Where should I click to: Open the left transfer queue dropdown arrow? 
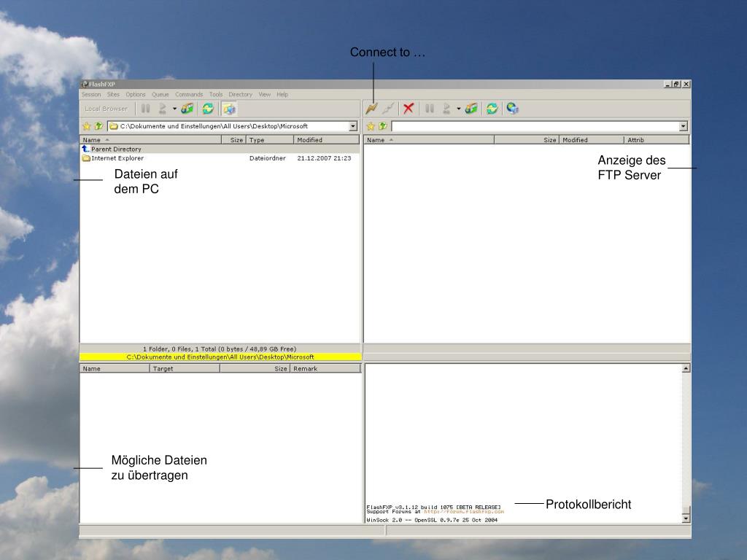tap(174, 109)
